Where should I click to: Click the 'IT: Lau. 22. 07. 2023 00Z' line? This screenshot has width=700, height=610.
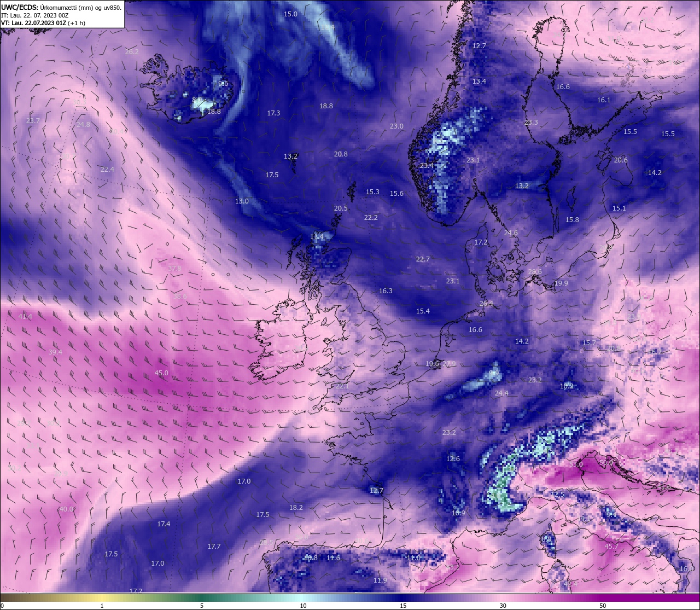35,15
